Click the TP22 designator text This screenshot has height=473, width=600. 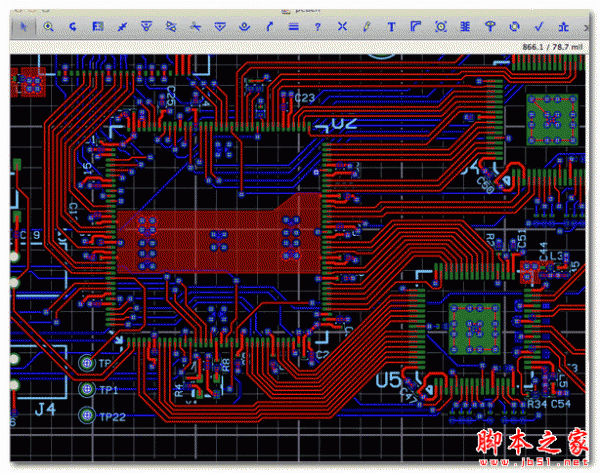coord(112,417)
